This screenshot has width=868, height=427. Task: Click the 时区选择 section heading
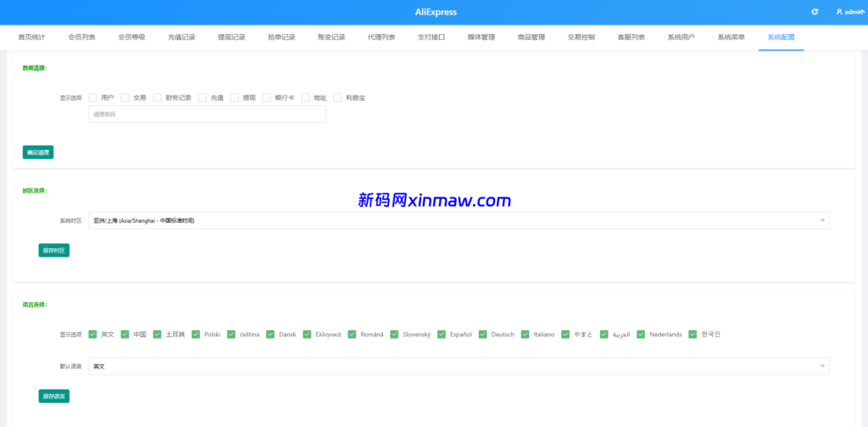coord(34,191)
